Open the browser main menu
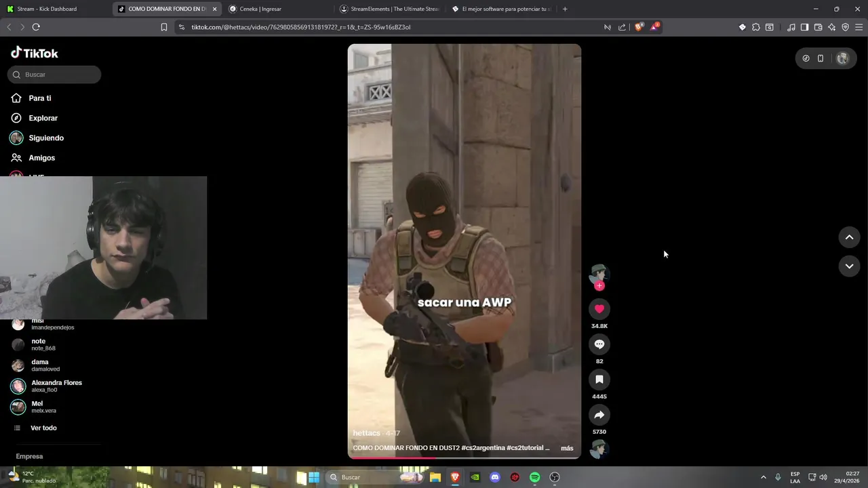Image resolution: width=868 pixels, height=488 pixels. click(x=859, y=27)
